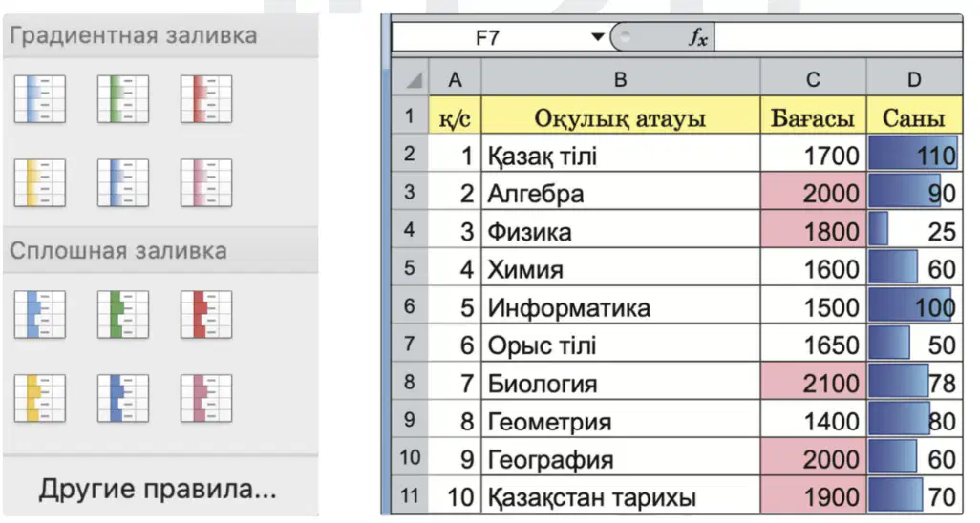Screen dimensions: 980x523
Task: Select the pink highlighted cell with 2100
Action: [x=813, y=383]
